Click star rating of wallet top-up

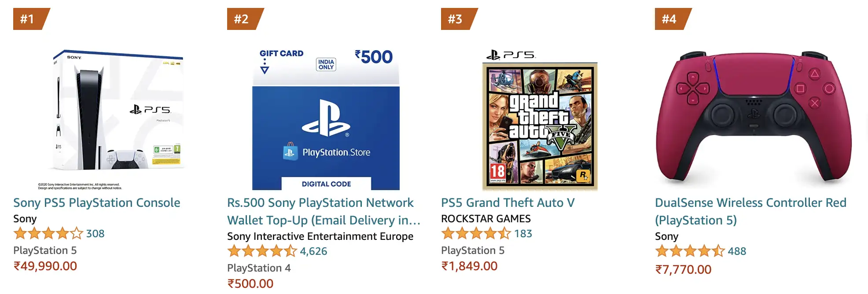tap(262, 251)
